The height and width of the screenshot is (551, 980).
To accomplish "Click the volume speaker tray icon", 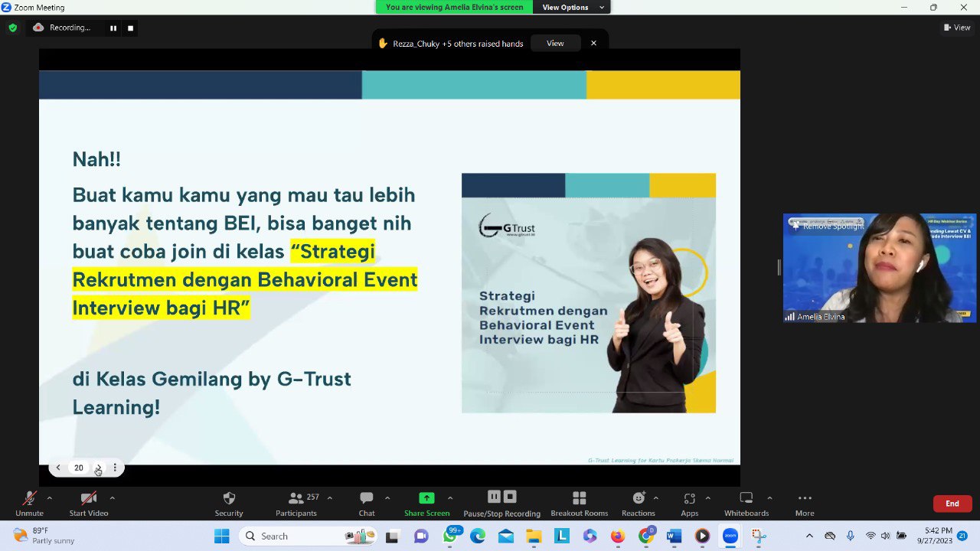I will point(886,536).
